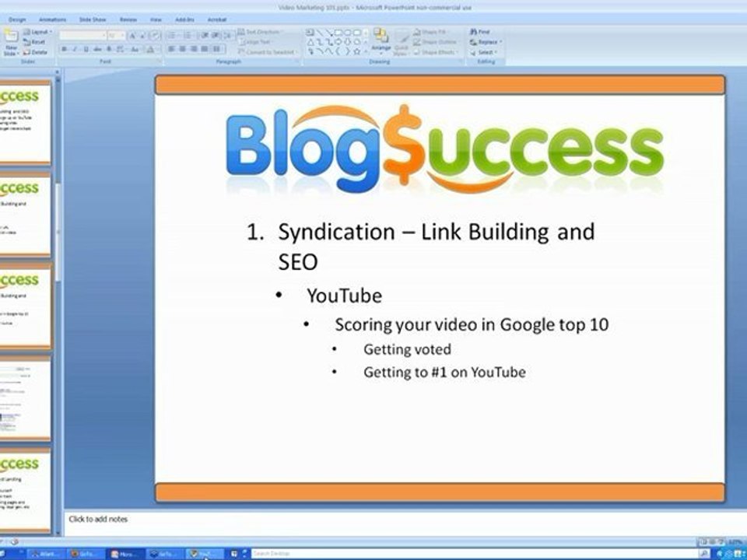Image resolution: width=747 pixels, height=560 pixels.
Task: Click the Grow Font icon
Action: tap(132, 36)
